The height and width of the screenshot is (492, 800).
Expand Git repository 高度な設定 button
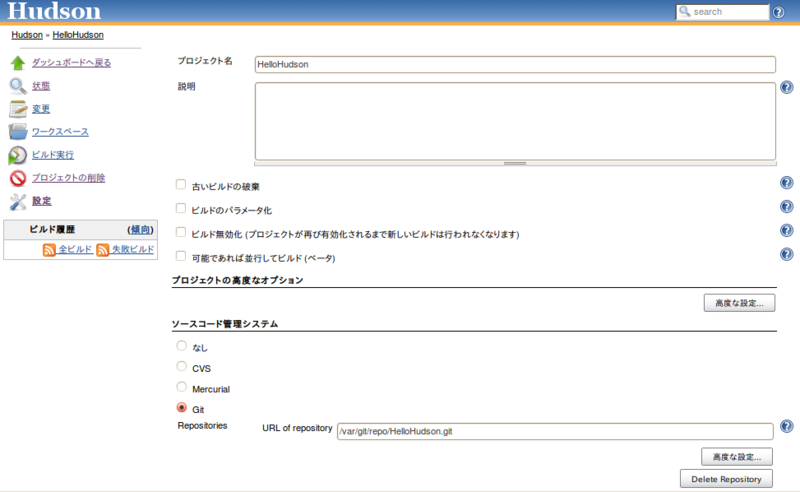737,457
